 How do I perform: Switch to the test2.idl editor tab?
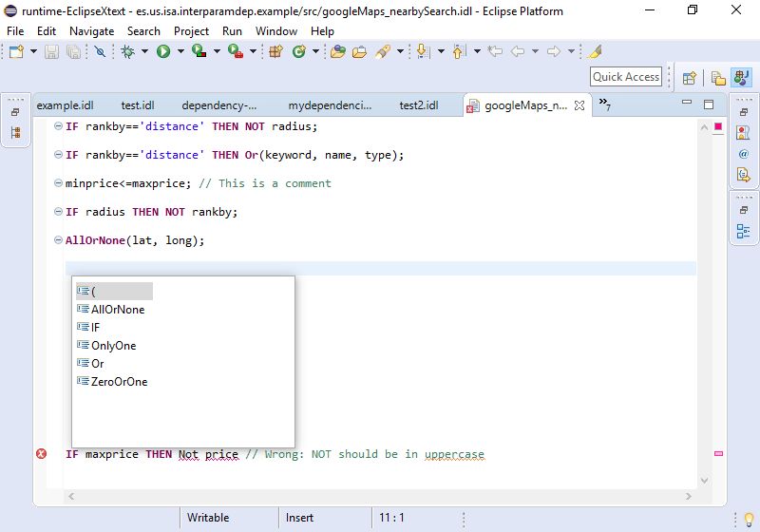[419, 105]
